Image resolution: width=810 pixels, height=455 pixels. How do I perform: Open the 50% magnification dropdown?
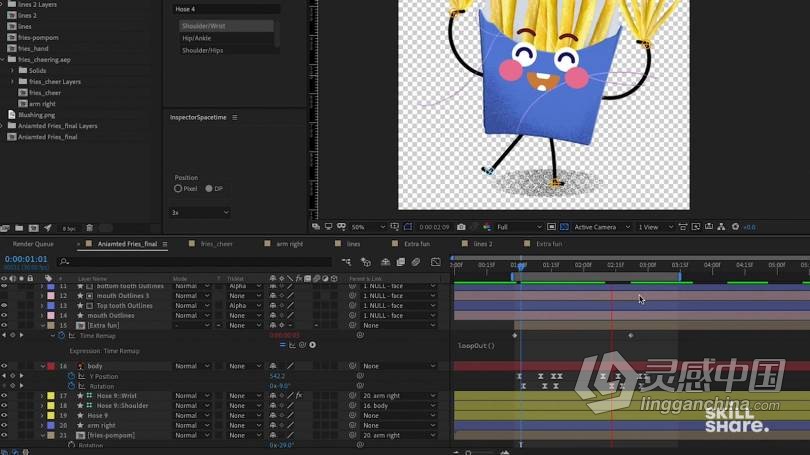tap(368, 227)
